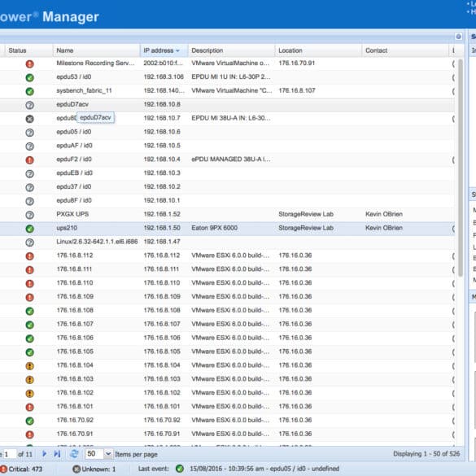Click the Critical count icon in the status bar
Viewport: 476px width, 476px height.
click(x=3, y=469)
